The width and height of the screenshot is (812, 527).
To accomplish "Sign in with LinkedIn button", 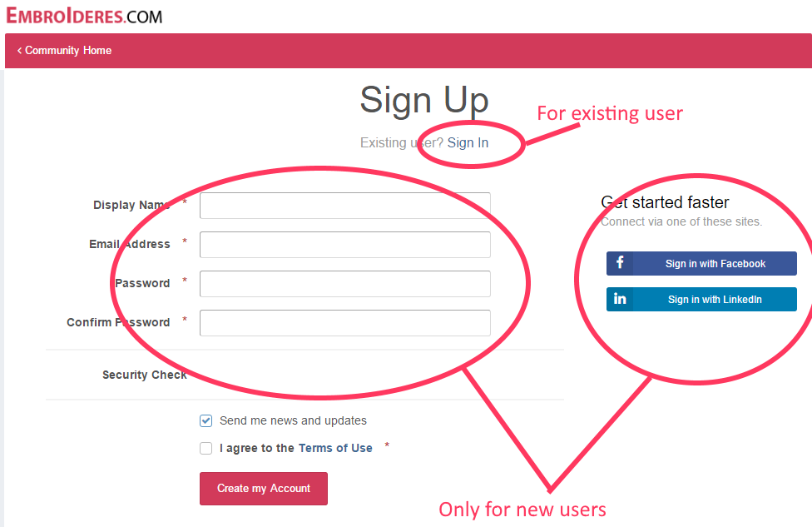I will pyautogui.click(x=701, y=299).
